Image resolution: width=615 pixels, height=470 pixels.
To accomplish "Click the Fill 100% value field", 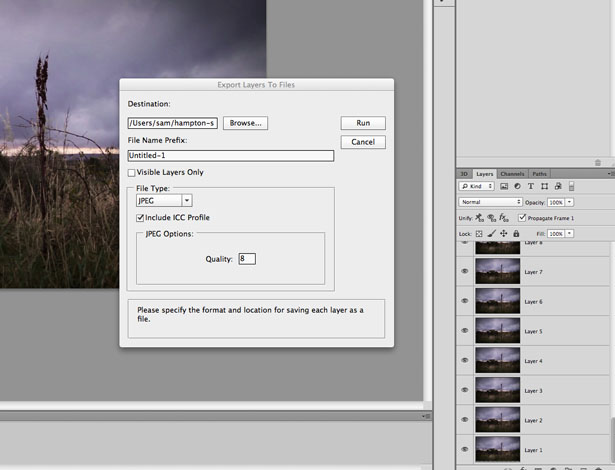I will point(556,234).
